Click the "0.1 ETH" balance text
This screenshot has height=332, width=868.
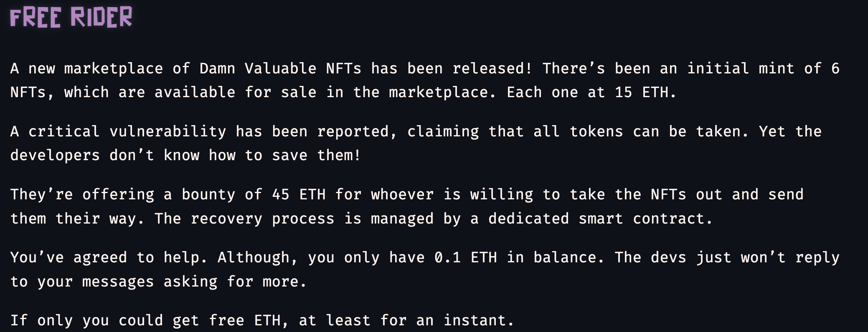click(466, 257)
